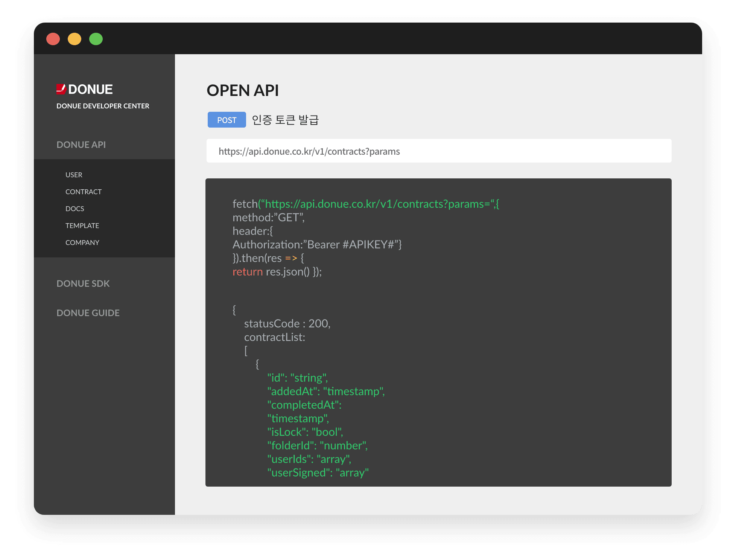Click the method:"GET" code line
Screen dimensions: 736x560
[269, 218]
